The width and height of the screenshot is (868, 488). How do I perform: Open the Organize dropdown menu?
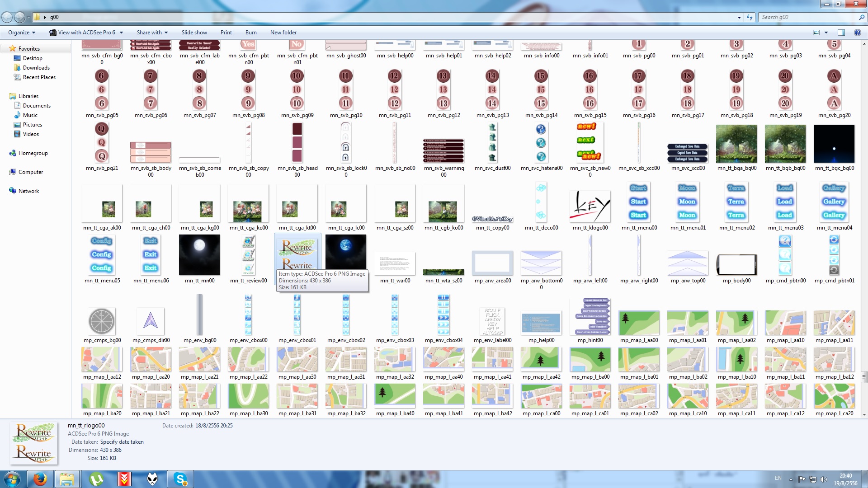[x=22, y=33]
